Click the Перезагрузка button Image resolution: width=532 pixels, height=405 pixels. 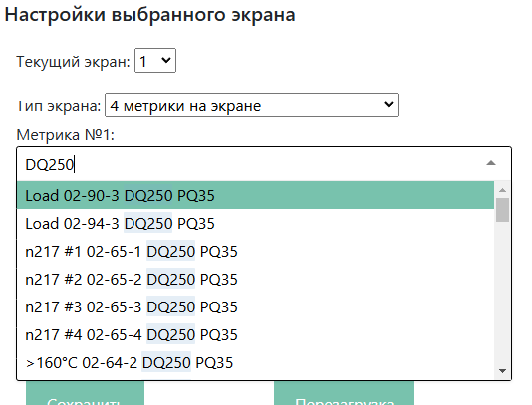click(x=344, y=395)
